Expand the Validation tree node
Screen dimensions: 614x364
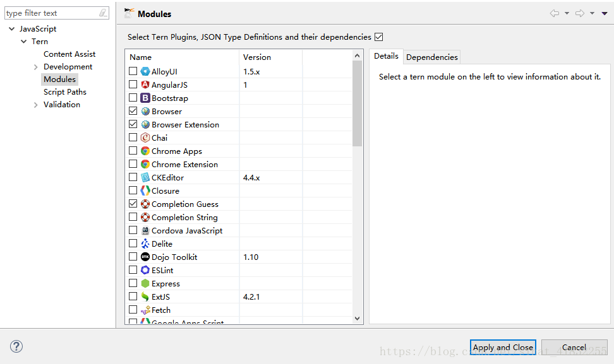click(x=35, y=105)
